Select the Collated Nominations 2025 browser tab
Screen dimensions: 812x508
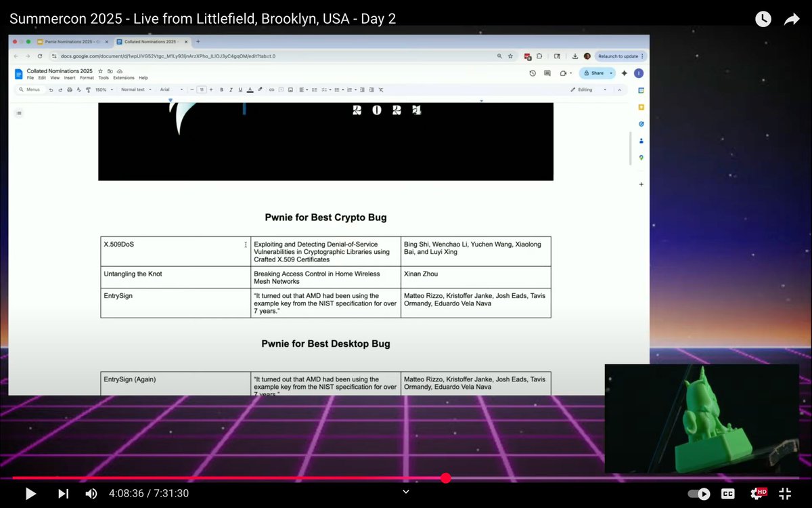152,41
